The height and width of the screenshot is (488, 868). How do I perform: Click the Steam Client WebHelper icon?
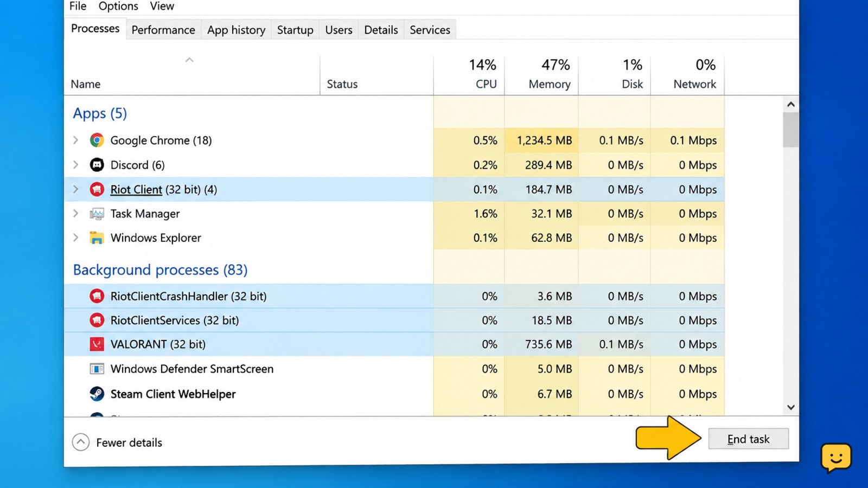[x=97, y=394]
